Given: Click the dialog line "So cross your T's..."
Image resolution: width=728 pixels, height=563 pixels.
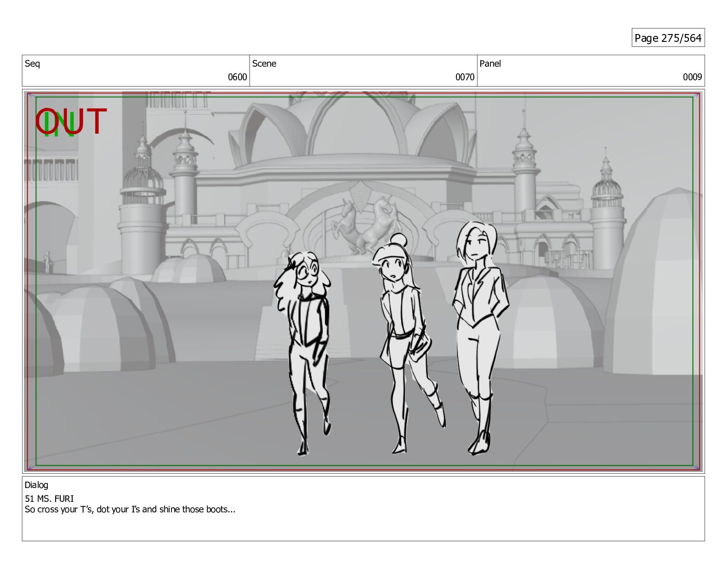Looking at the screenshot, I should point(130,510).
